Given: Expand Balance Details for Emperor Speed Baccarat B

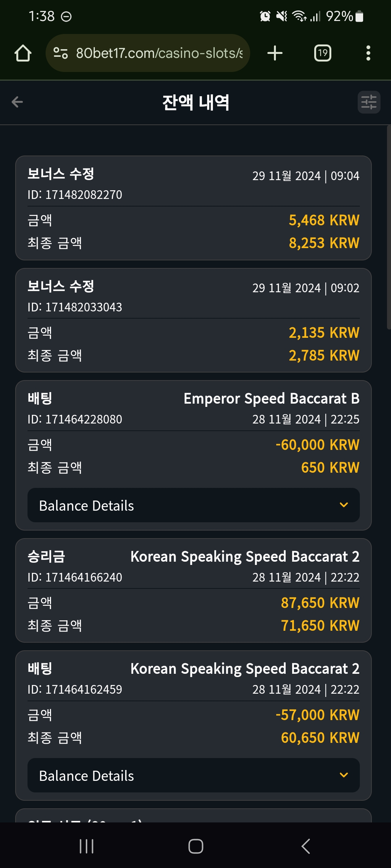Looking at the screenshot, I should (x=194, y=505).
